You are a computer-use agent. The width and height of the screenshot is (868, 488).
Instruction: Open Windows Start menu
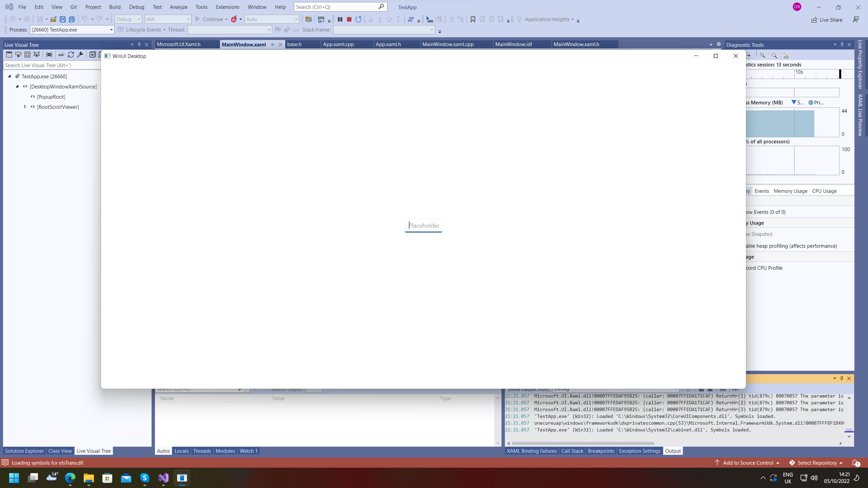coord(14,478)
